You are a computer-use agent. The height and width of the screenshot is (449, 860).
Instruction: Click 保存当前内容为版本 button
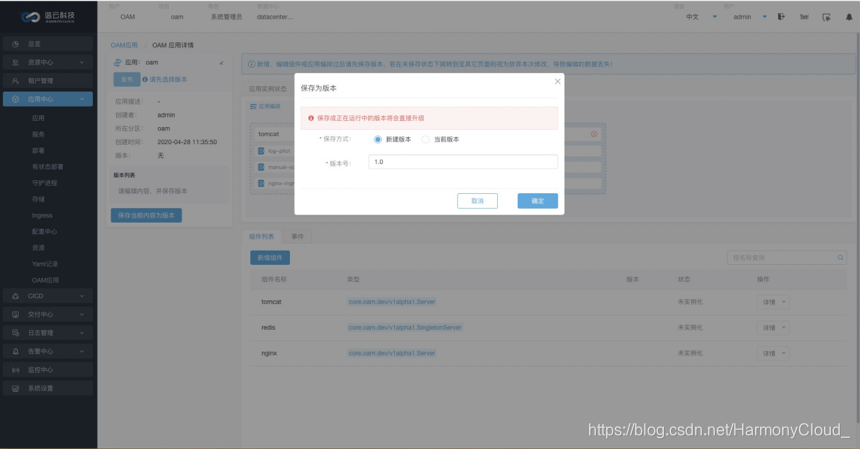[146, 215]
